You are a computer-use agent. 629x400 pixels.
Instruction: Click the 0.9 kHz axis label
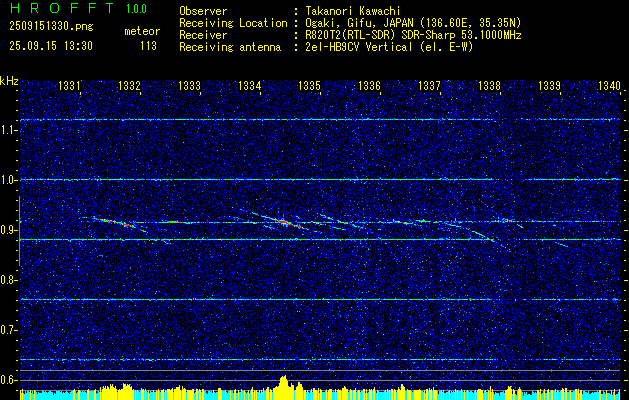click(x=7, y=230)
